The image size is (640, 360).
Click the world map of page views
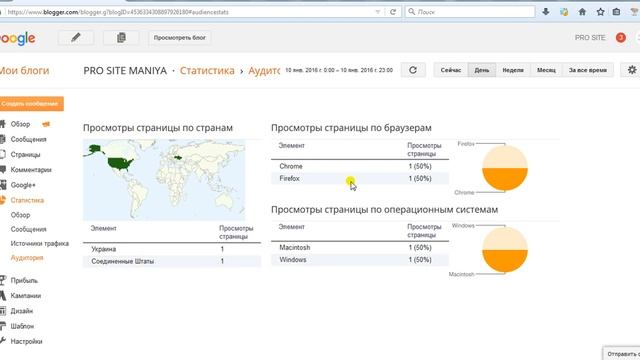(164, 180)
